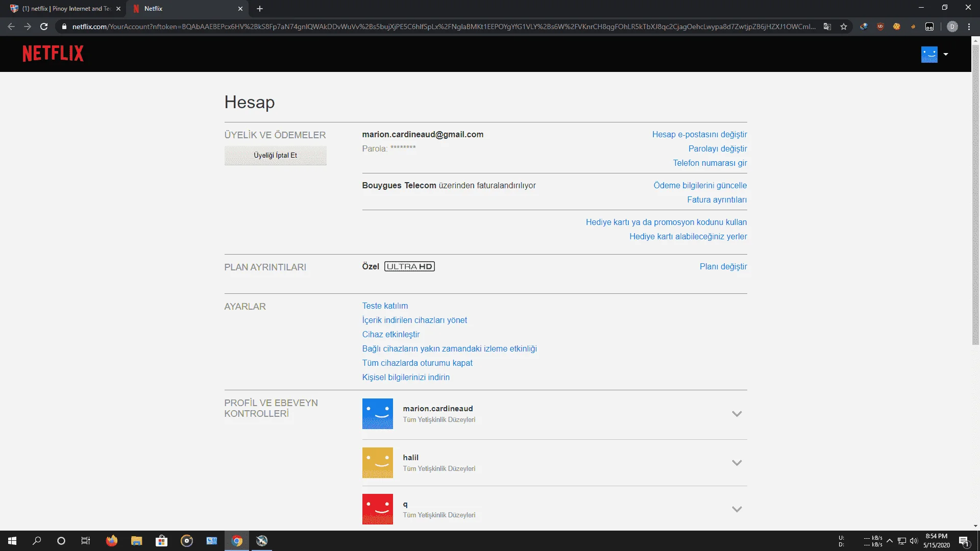980x551 pixels.
Task: Expand the marion.cardineaud profile chevron
Action: pos(737,414)
